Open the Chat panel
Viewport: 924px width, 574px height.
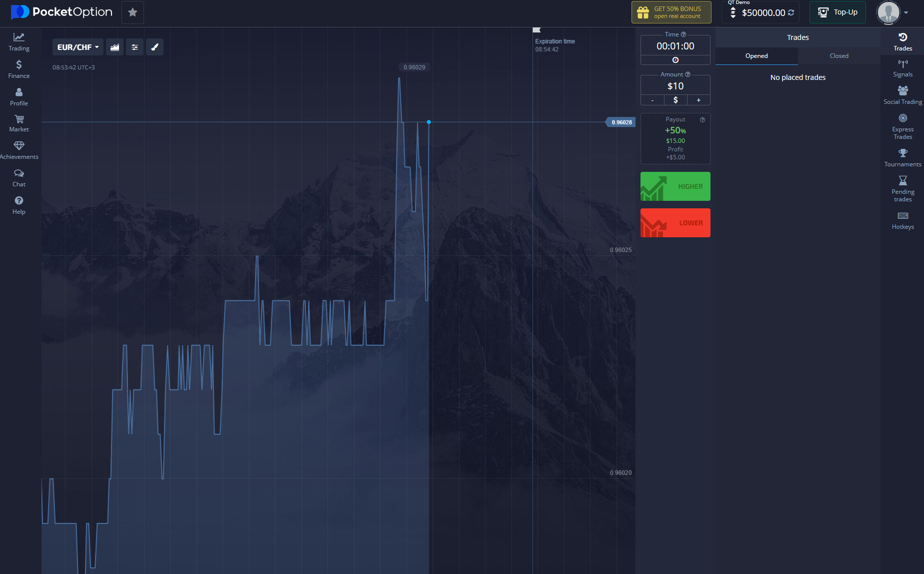[19, 178]
